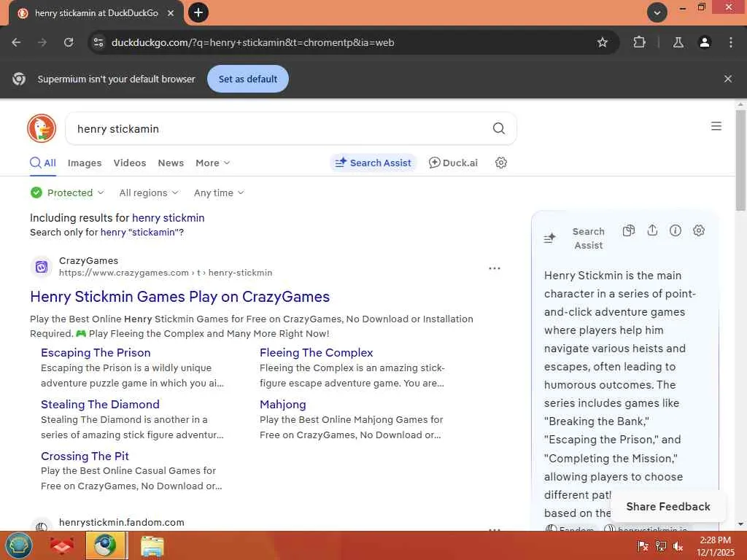Expand the More search categories dropdown

tap(212, 163)
